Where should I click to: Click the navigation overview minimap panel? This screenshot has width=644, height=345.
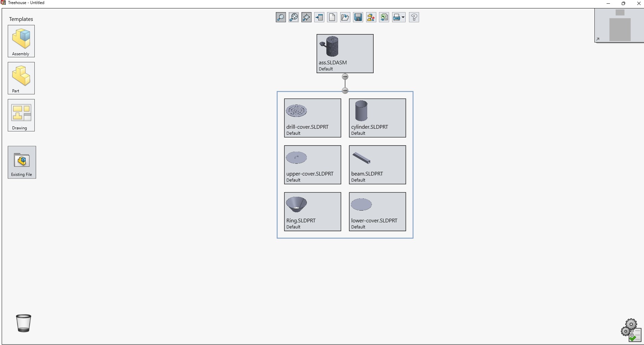click(x=619, y=26)
